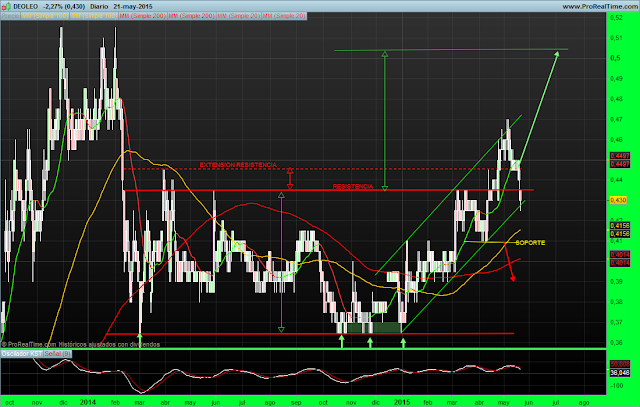
Task: Select the EXTENSION RESISTENCIA chart annotation
Action: click(238, 165)
